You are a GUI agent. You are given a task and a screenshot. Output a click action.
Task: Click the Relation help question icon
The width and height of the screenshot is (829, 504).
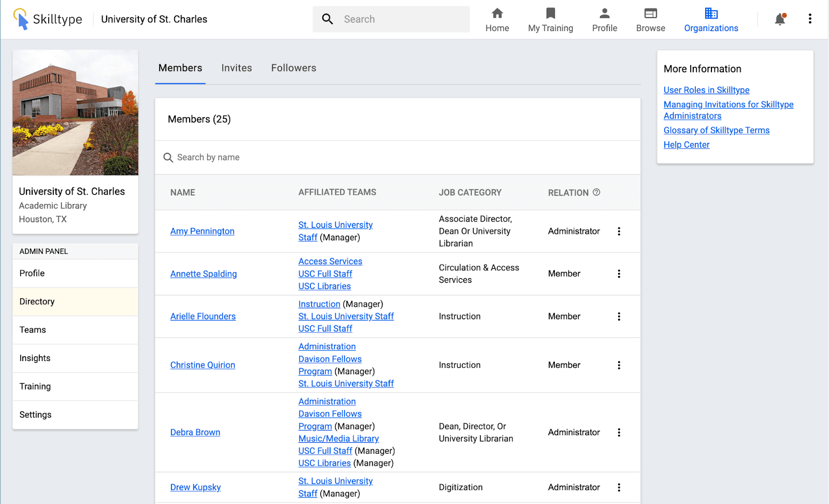(x=596, y=192)
